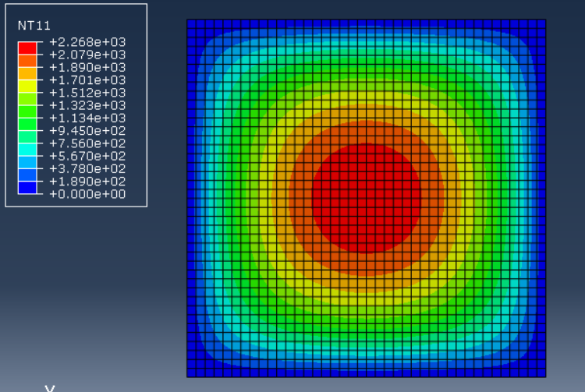585x392 pixels.
Task: Select the dark orange legend swatch
Action: (x=27, y=61)
